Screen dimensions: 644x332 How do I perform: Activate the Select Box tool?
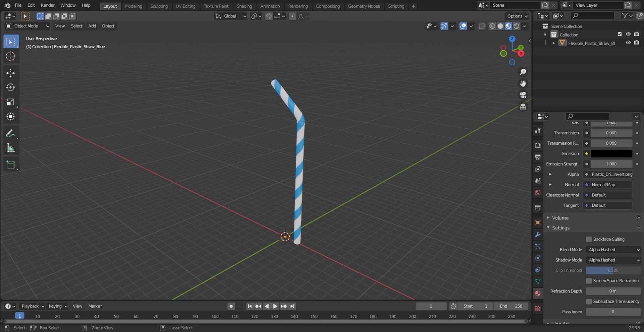point(11,42)
